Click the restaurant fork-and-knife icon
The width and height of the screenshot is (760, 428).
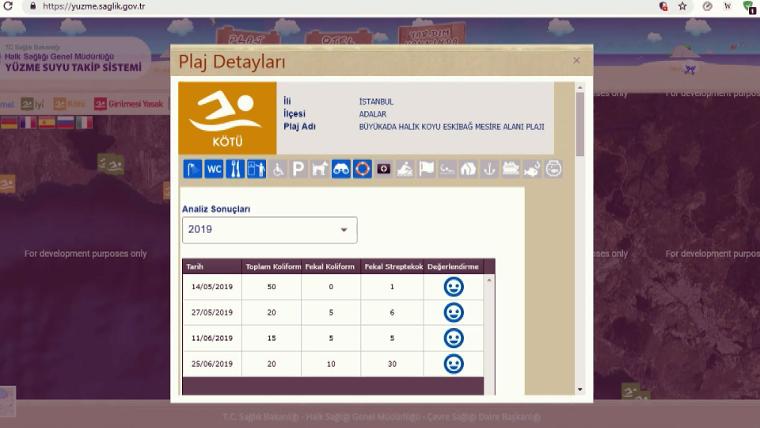(235, 169)
